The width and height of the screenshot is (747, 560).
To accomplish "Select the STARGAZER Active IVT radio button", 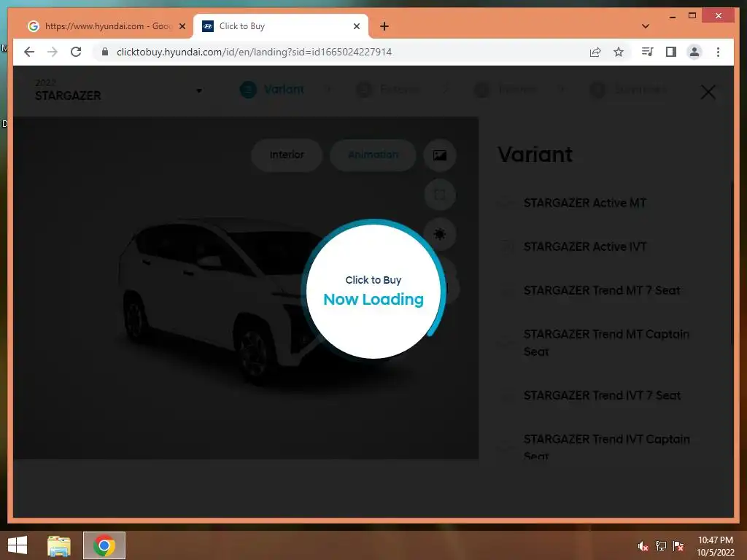I will (x=506, y=247).
